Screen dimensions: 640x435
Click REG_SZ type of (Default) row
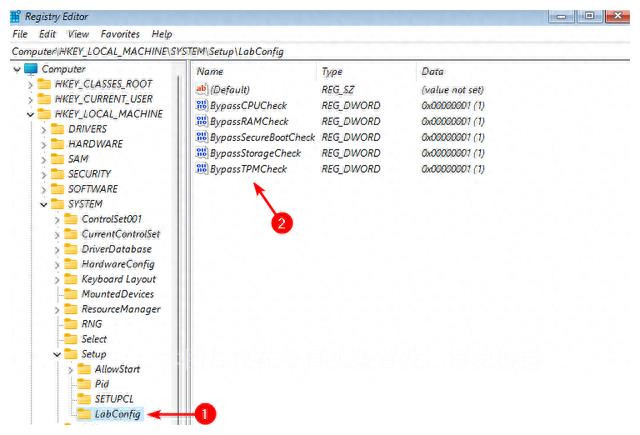click(338, 90)
